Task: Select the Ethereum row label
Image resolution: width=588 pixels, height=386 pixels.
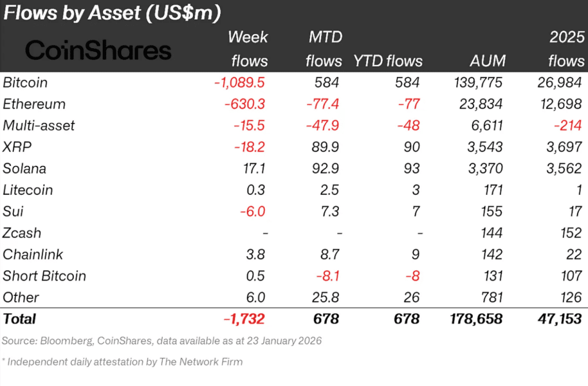Action: tap(34, 104)
